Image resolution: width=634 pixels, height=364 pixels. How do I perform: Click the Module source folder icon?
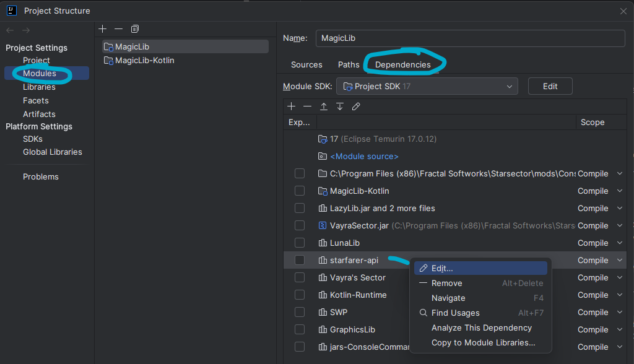pos(322,156)
